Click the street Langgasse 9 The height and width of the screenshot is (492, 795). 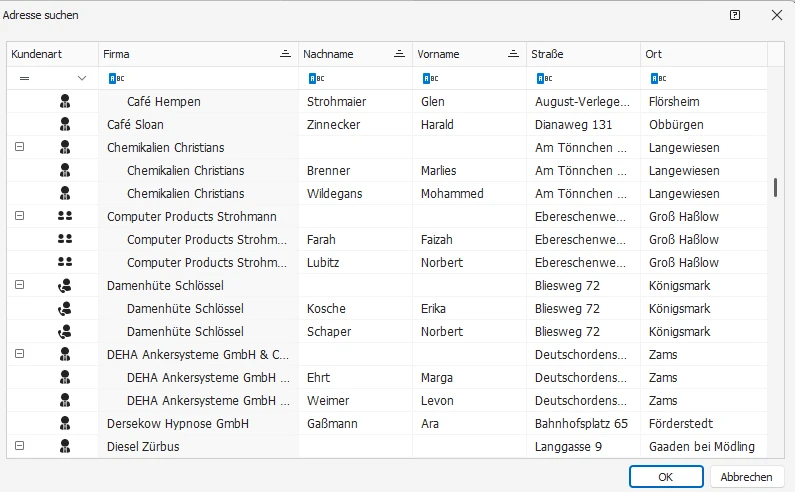[x=568, y=447]
